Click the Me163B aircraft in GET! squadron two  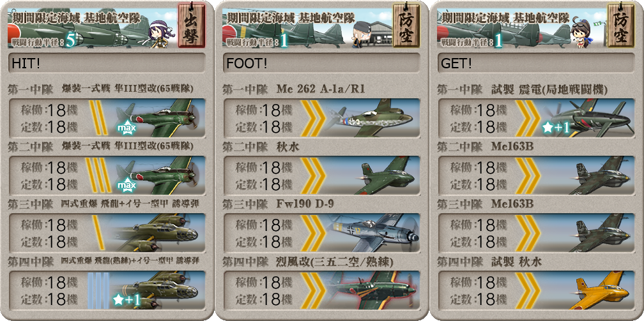600,175
